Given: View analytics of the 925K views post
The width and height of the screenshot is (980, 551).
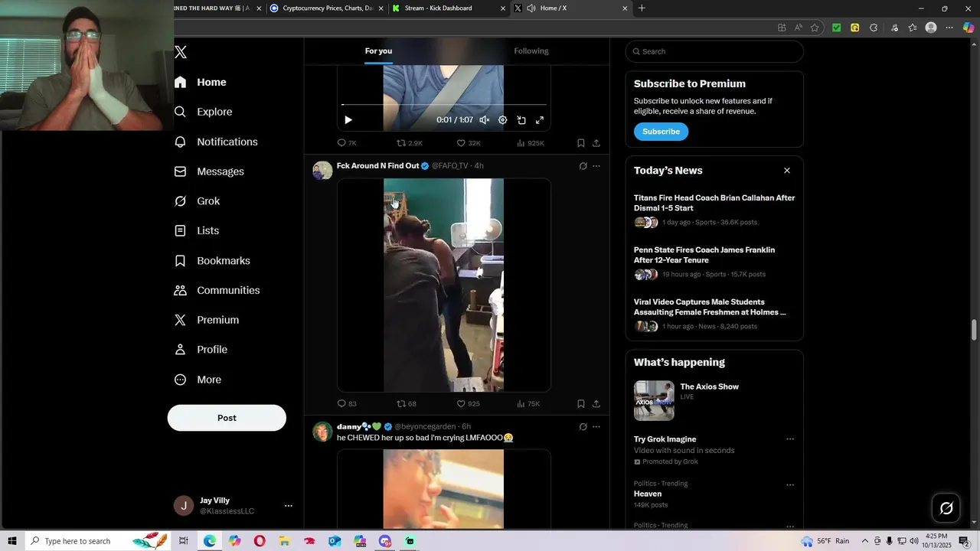Looking at the screenshot, I should tap(531, 143).
